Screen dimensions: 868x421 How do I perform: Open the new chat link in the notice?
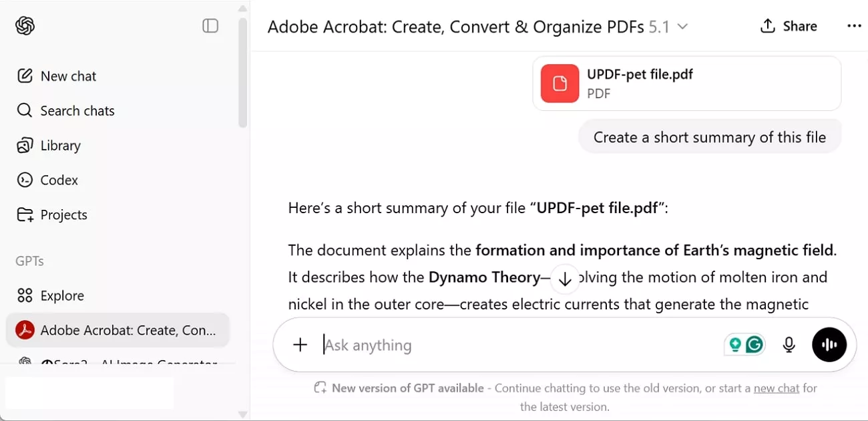[777, 388]
